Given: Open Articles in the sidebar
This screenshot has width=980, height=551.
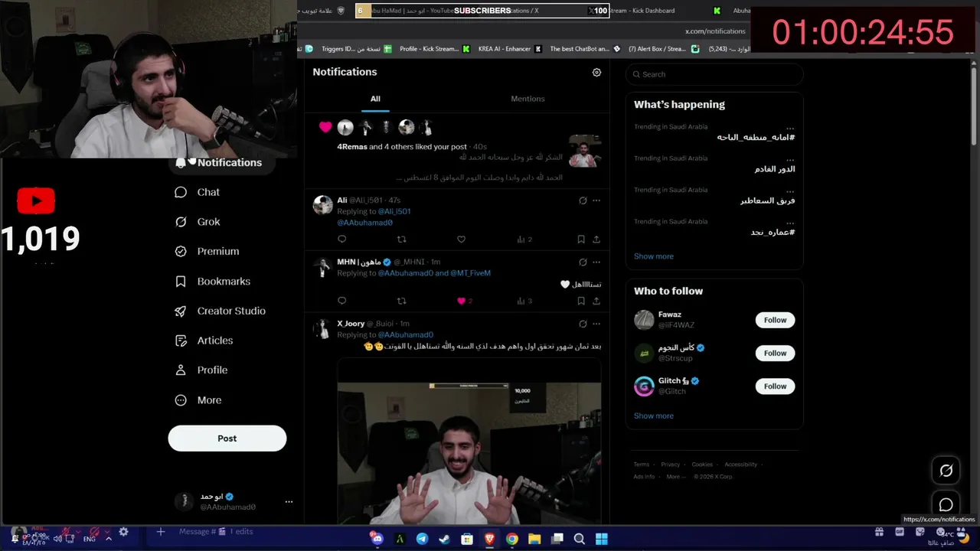Looking at the screenshot, I should click(x=204, y=341).
